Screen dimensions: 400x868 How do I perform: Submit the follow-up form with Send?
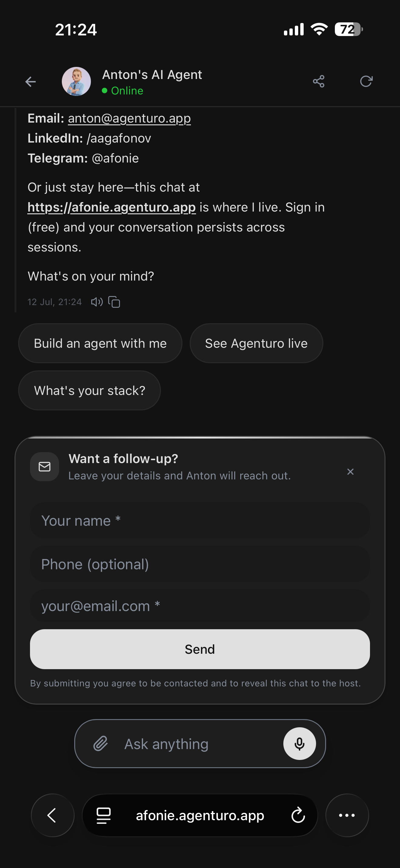200,649
